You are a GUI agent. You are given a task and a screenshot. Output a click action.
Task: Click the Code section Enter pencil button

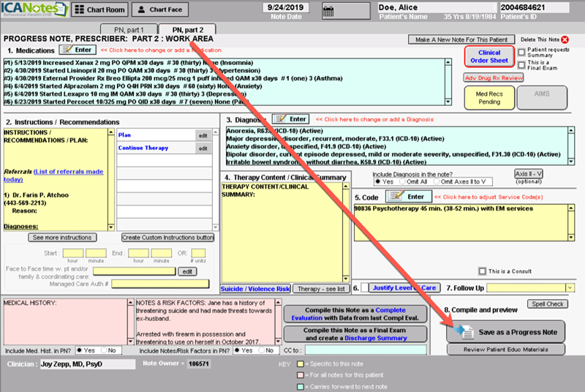tap(404, 197)
